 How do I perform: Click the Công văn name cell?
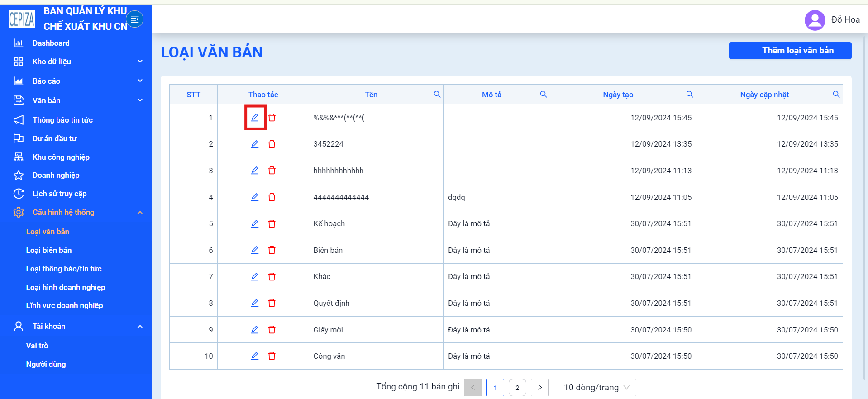pos(376,356)
